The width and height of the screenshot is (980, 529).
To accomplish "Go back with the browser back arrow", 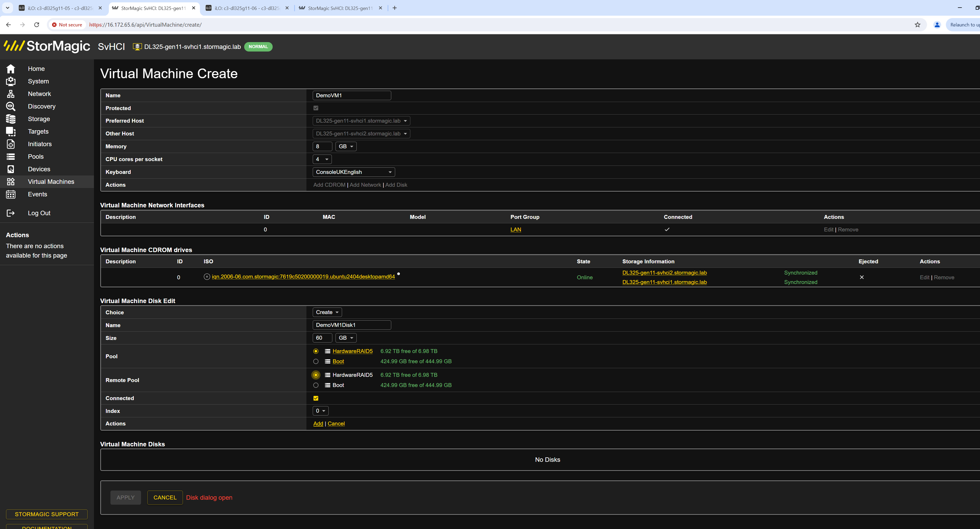I will point(8,25).
